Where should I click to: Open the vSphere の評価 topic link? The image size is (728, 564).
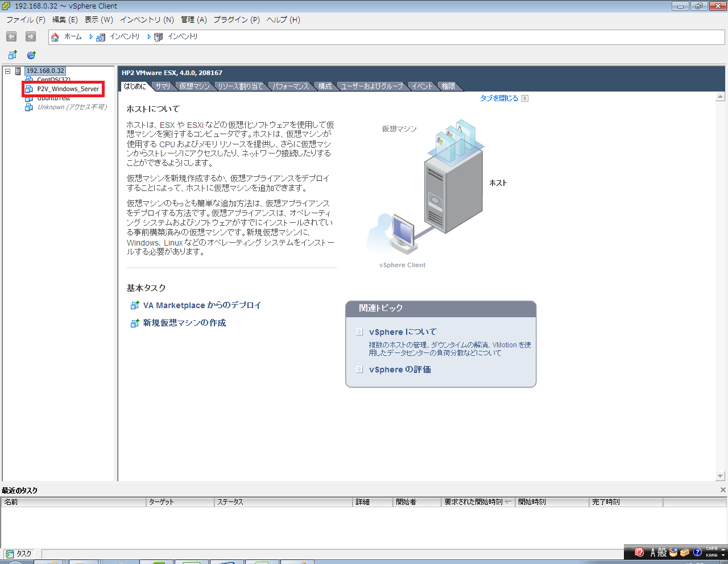[x=400, y=370]
